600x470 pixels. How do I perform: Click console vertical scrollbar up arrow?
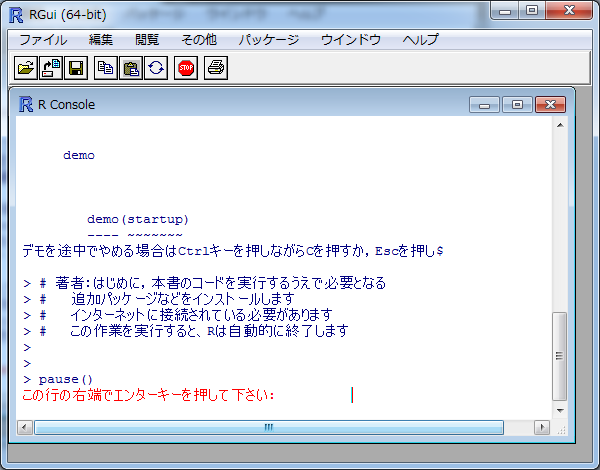(560, 125)
